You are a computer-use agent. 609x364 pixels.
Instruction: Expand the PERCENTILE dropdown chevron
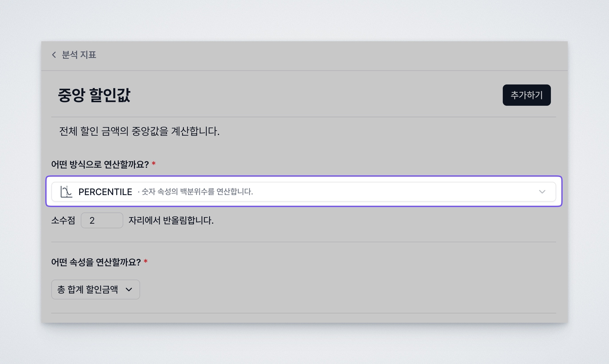point(542,192)
